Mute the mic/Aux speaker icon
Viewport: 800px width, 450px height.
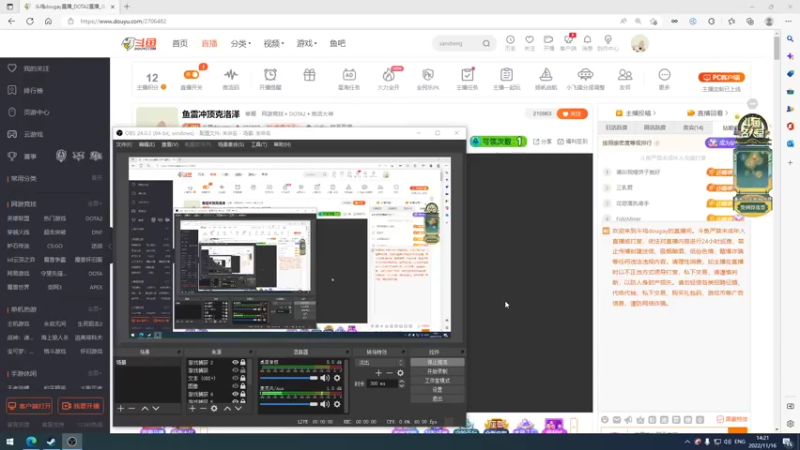pyautogui.click(x=324, y=404)
